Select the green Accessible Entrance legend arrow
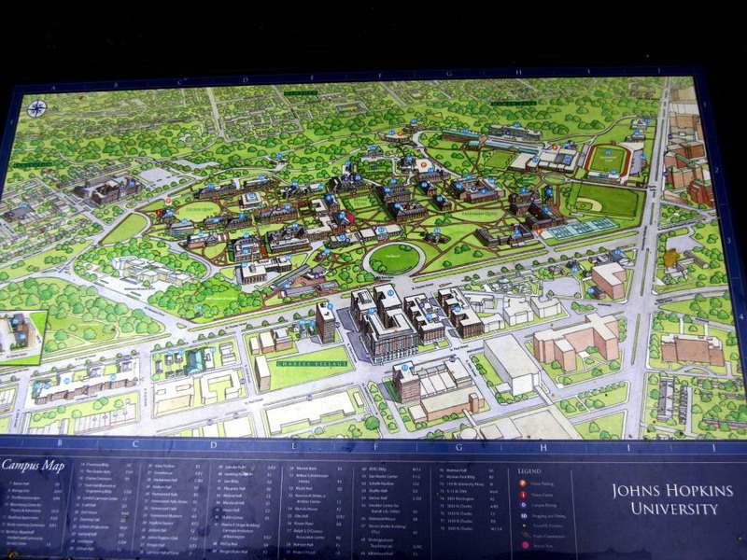 pyautogui.click(x=524, y=525)
